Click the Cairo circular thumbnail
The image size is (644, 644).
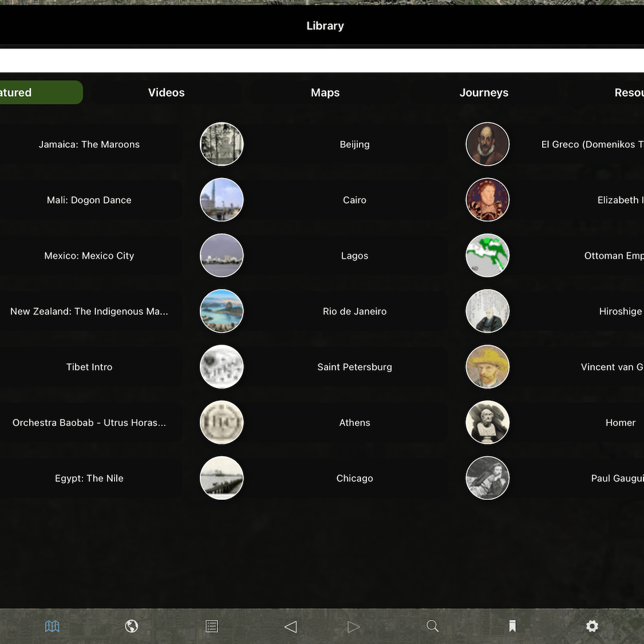[x=222, y=200]
